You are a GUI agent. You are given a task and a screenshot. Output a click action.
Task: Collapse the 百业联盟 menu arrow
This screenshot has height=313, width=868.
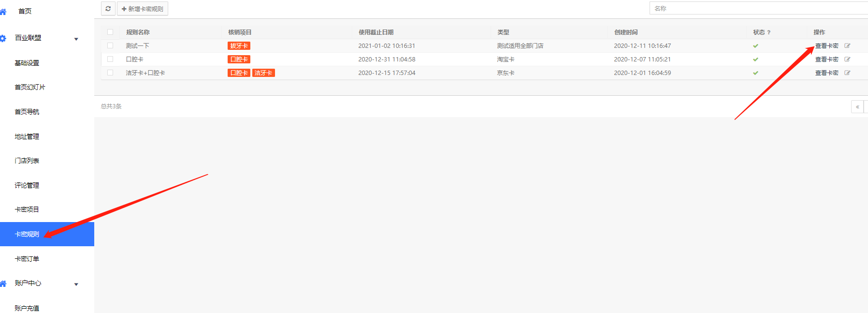click(76, 39)
